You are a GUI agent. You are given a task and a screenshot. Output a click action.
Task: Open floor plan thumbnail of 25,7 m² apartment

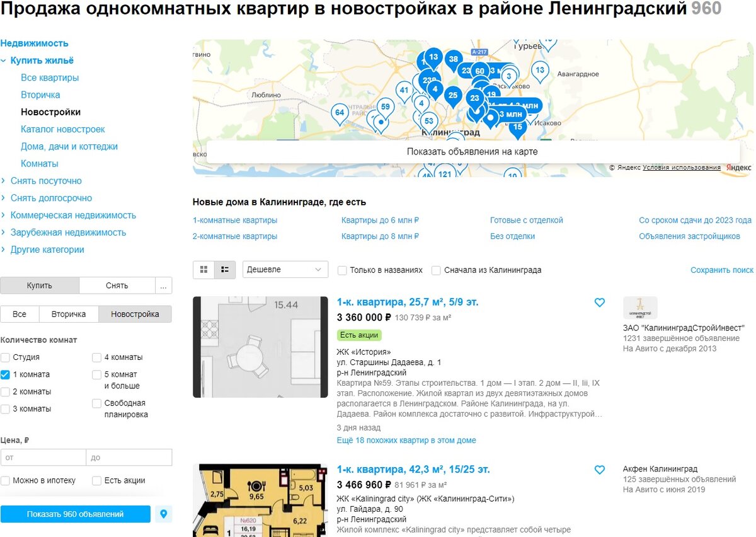(x=260, y=347)
